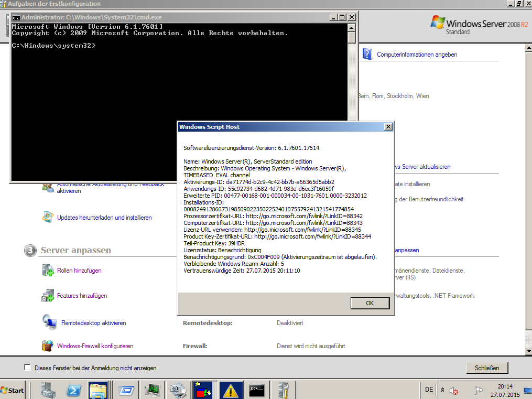Image resolution: width=532 pixels, height=399 pixels.
Task: Click the Schließen button
Action: (x=487, y=368)
